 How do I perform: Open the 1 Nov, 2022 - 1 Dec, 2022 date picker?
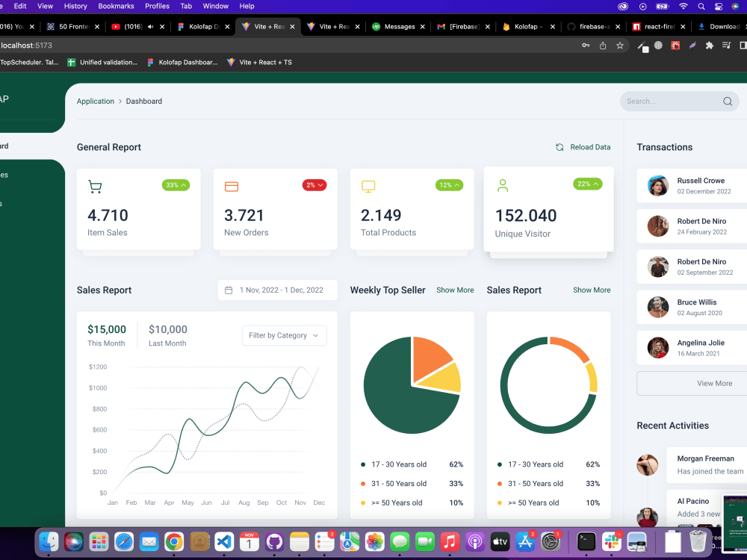coord(278,290)
